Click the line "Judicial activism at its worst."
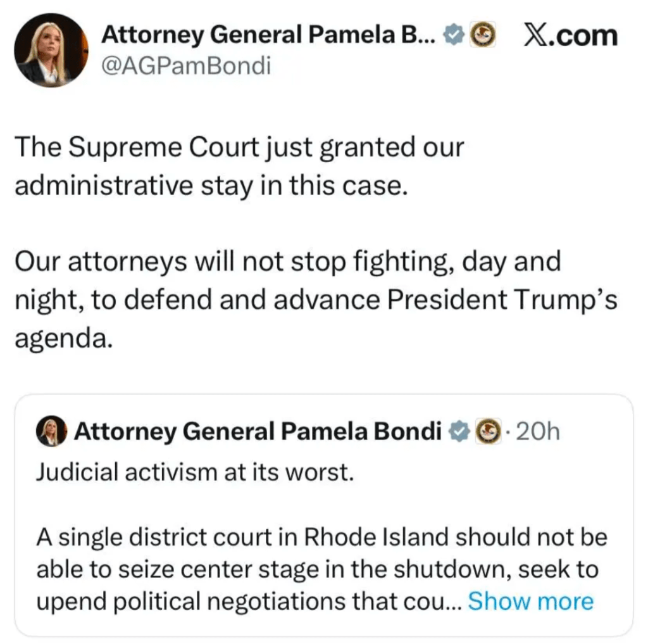The width and height of the screenshot is (648, 644). [193, 472]
